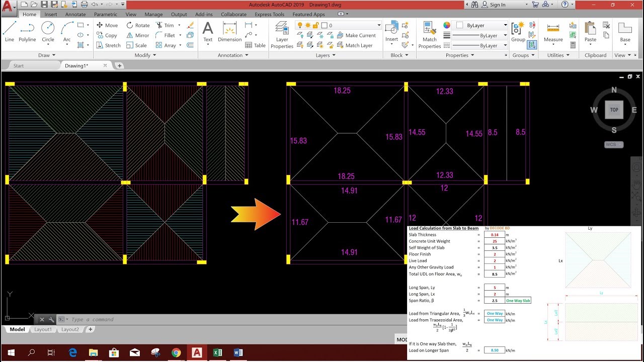644x362 pixels.
Task: Expand the ByLayer object color dropdown
Action: 506,25
